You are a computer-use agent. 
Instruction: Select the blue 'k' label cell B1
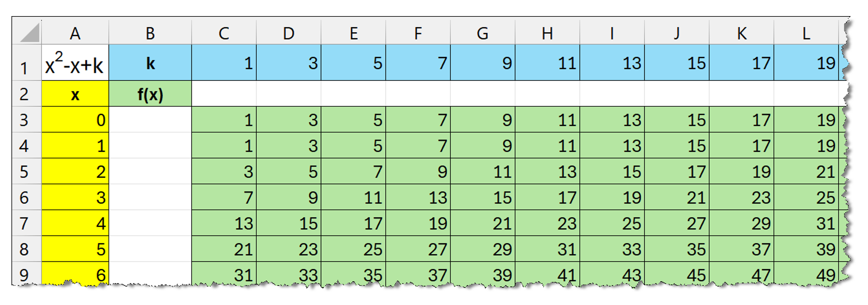point(150,64)
